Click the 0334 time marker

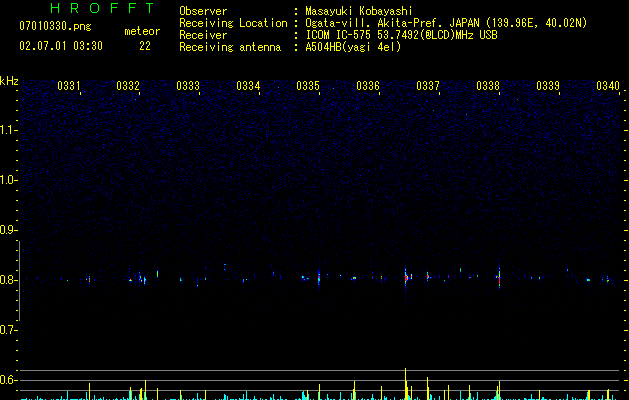pos(248,86)
